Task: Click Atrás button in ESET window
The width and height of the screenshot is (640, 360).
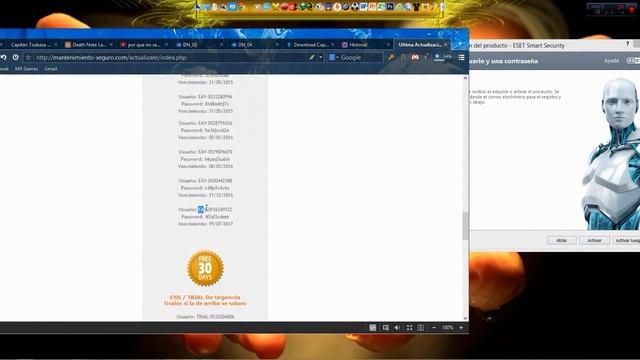Action: [x=562, y=240]
